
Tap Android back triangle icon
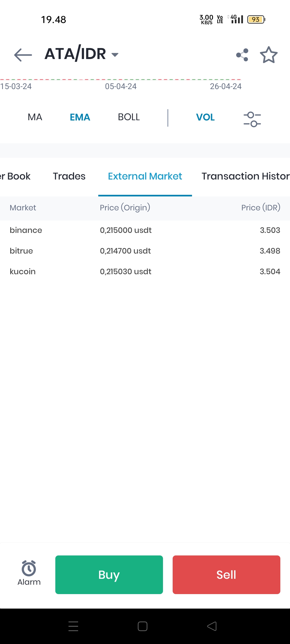212,626
